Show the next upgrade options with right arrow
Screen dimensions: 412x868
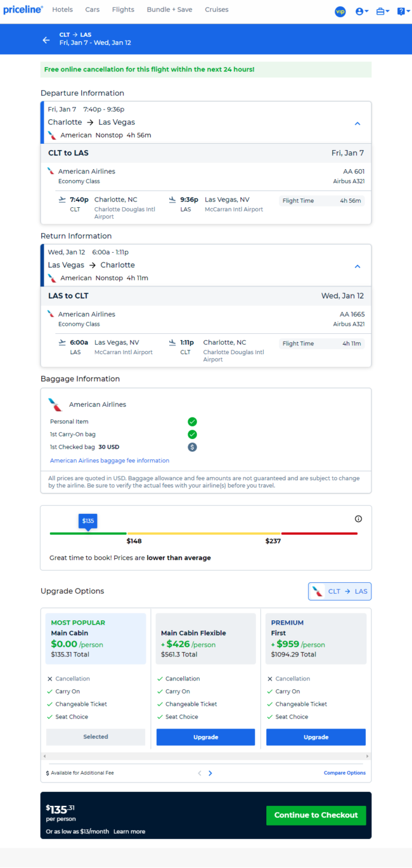click(x=210, y=773)
